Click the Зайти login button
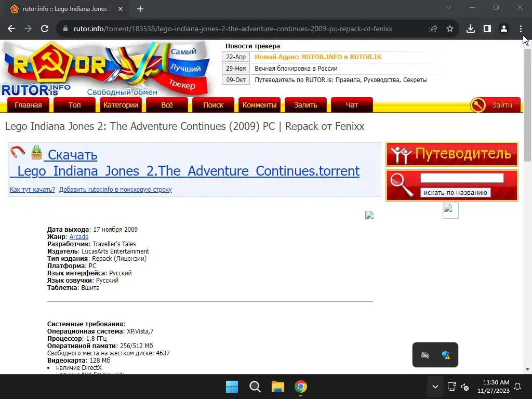Image resolution: width=532 pixels, height=399 pixels. point(502,105)
